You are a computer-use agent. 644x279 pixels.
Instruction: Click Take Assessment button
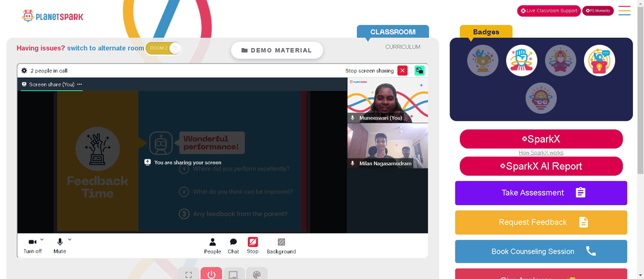(x=541, y=193)
